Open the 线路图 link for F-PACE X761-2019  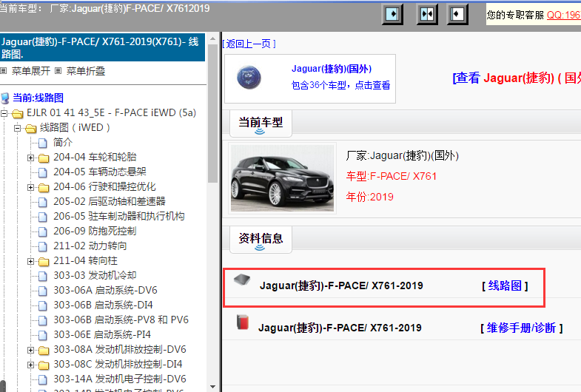[x=505, y=285]
